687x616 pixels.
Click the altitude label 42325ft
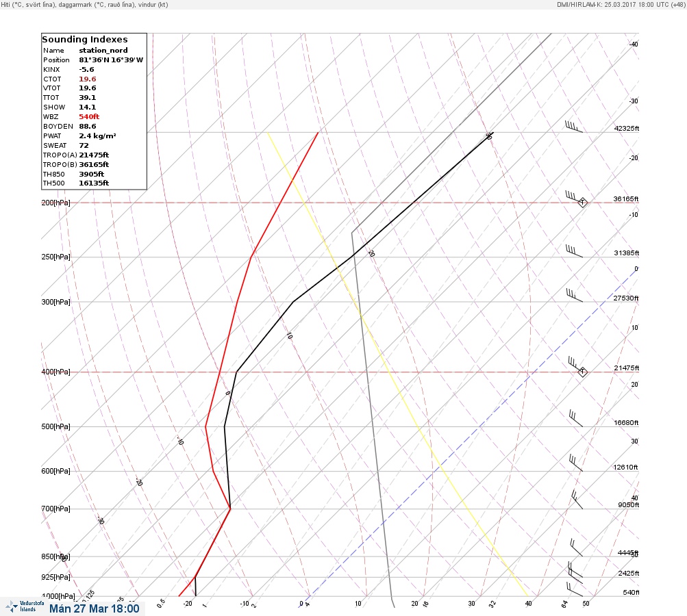627,128
